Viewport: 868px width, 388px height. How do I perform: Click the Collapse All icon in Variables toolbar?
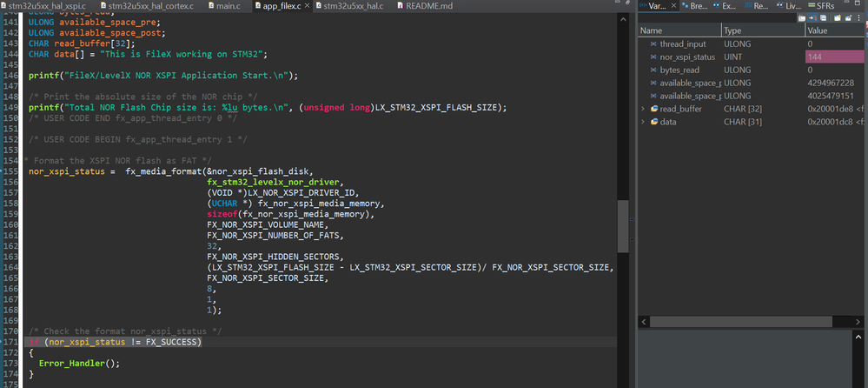coord(824,17)
